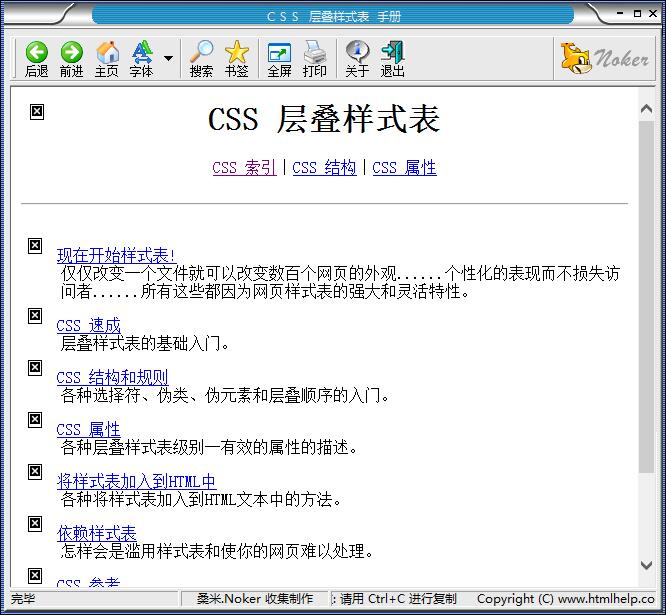This screenshot has width=666, height=615.
Task: Open the 主页 home page icon
Action: [x=107, y=59]
